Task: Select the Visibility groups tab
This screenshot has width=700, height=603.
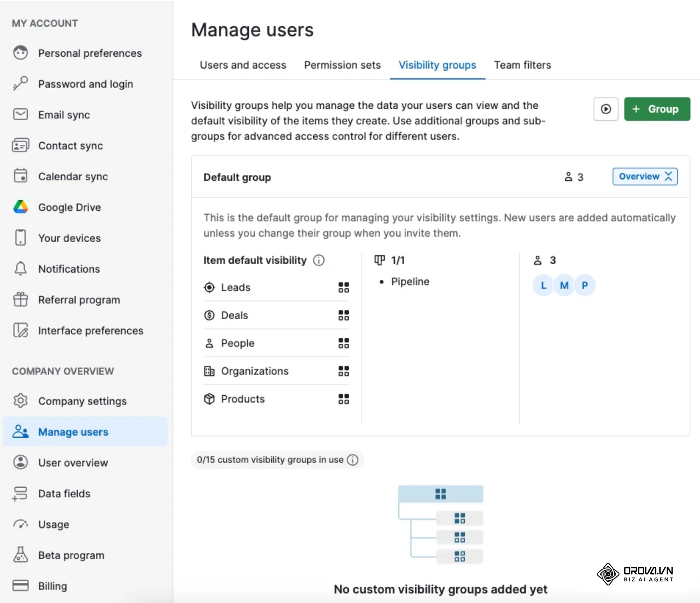Action: click(437, 65)
